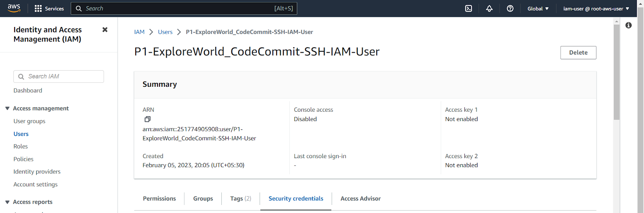Screen dimensions: 644x213
Task: Open User groups in sidebar
Action: (x=29, y=121)
